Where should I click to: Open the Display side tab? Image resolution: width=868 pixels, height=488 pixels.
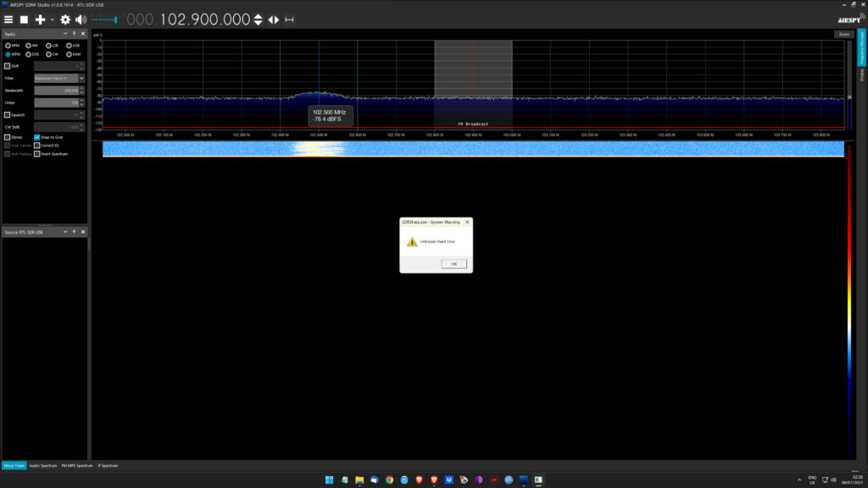(862, 75)
